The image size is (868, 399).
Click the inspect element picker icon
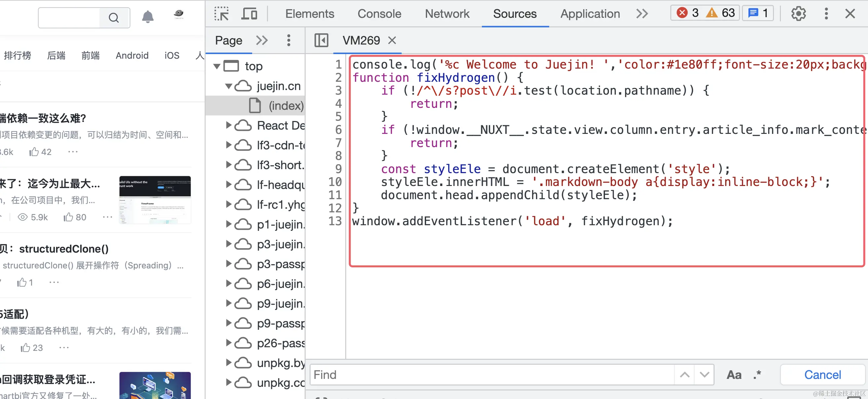221,14
